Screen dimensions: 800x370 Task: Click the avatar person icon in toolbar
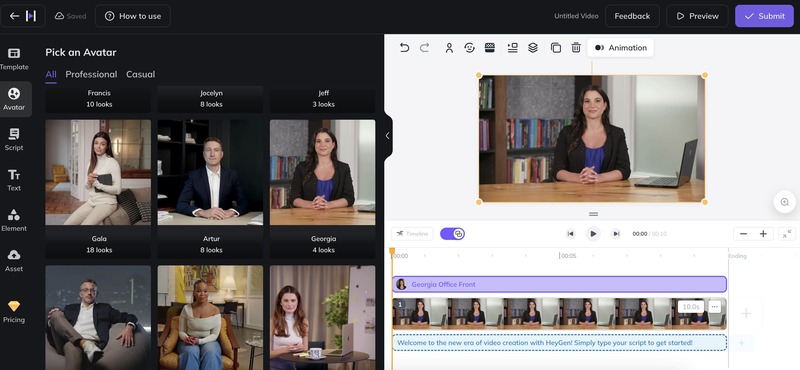click(449, 48)
